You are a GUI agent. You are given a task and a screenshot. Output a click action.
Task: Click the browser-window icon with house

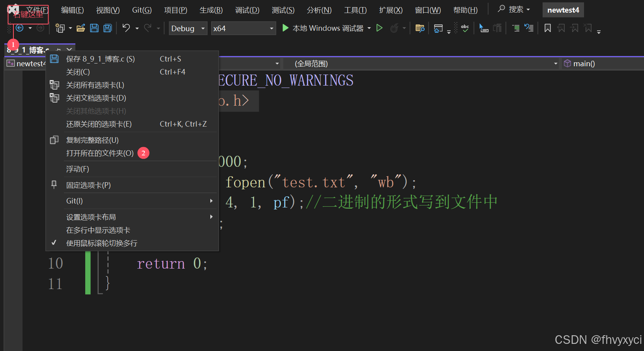coord(438,28)
